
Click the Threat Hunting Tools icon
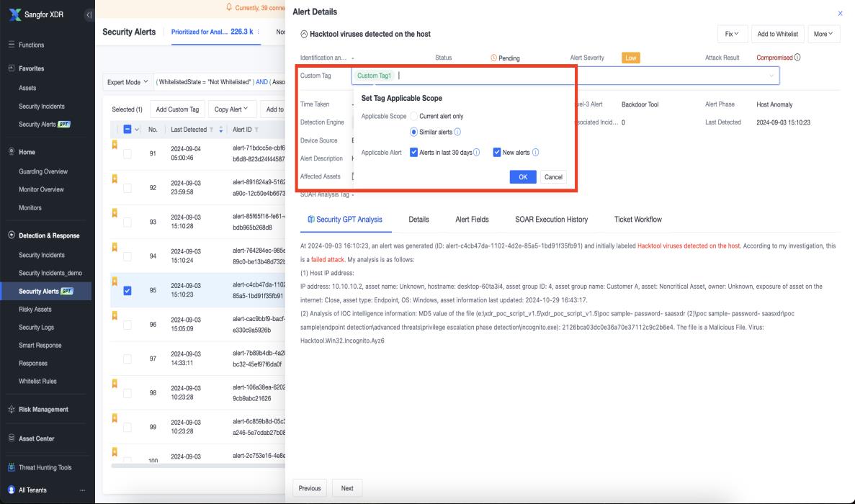[x=12, y=467]
